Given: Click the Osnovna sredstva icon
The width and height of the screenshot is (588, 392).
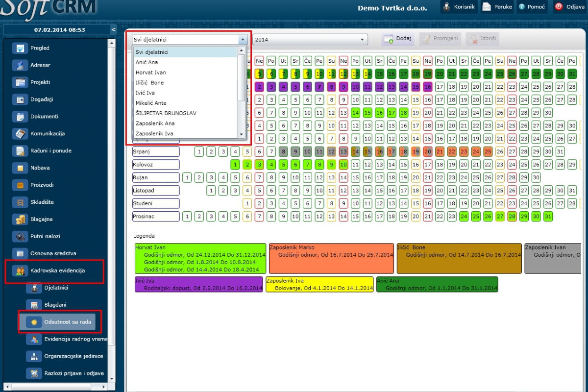Looking at the screenshot, I should click(x=20, y=253).
